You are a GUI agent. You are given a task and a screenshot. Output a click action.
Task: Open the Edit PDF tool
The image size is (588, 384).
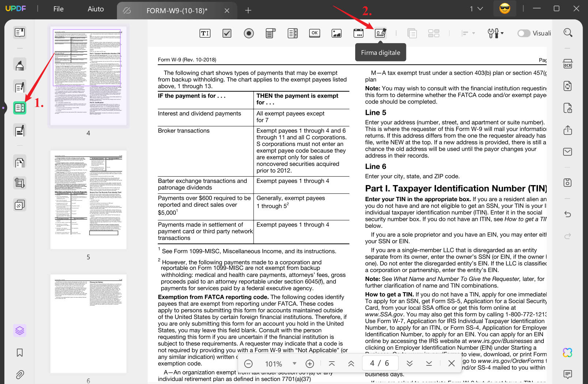click(x=20, y=87)
